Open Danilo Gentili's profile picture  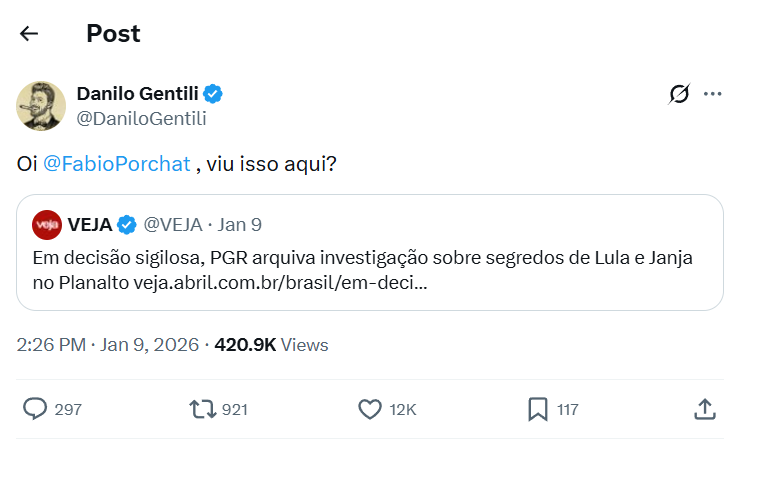click(x=41, y=106)
